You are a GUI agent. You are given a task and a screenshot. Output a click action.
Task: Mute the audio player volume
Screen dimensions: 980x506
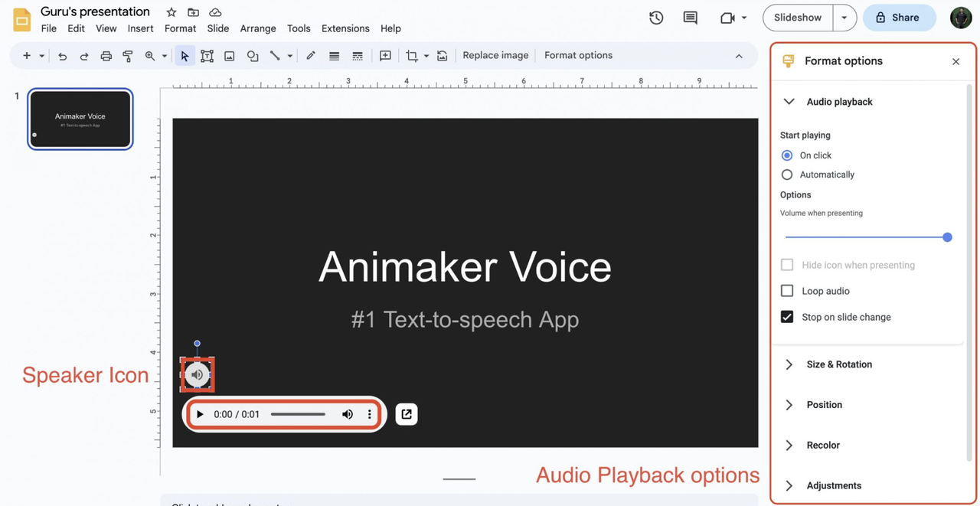click(348, 414)
